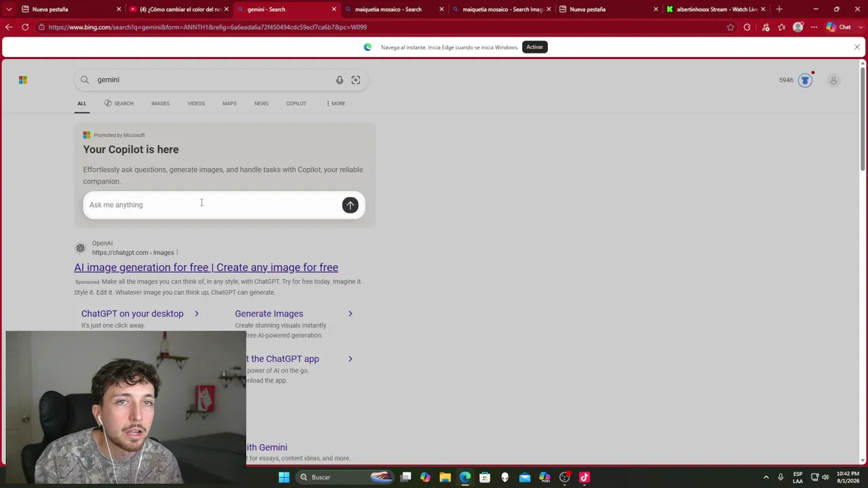The height and width of the screenshot is (488, 868).
Task: Click Activar in the Edge notification bar
Action: tap(534, 47)
